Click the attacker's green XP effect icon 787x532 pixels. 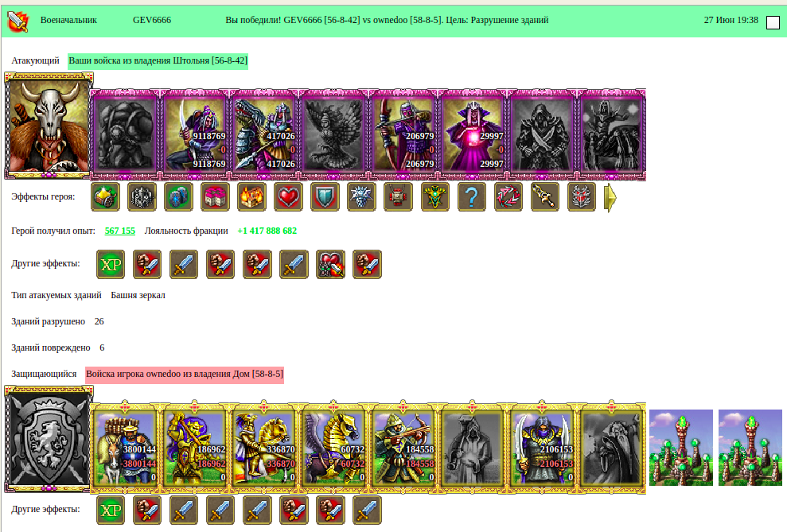pyautogui.click(x=111, y=264)
